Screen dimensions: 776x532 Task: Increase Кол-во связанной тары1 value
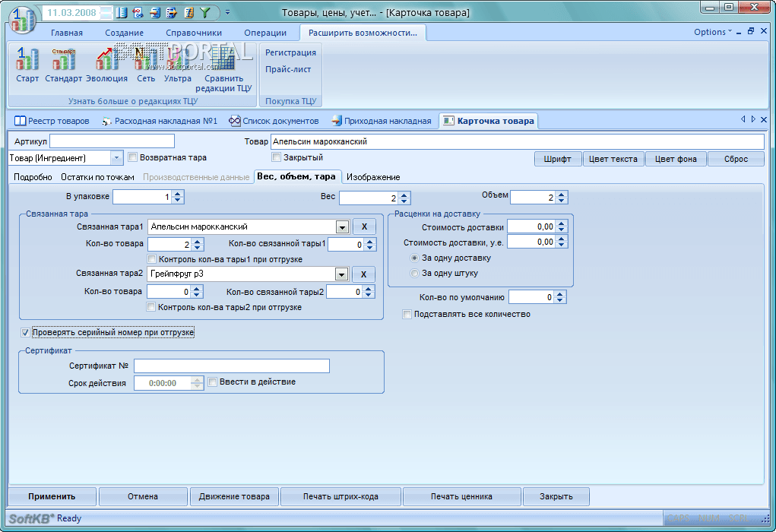pos(369,241)
